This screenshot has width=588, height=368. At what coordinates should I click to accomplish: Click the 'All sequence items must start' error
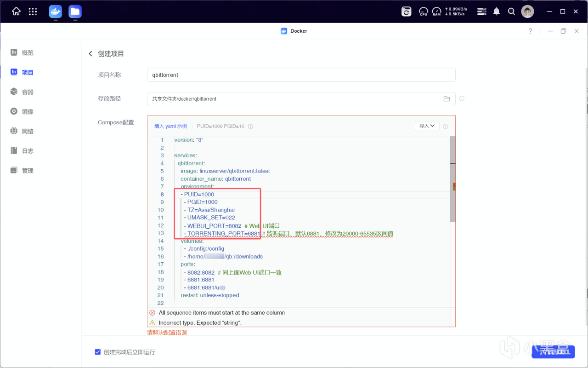click(x=221, y=313)
